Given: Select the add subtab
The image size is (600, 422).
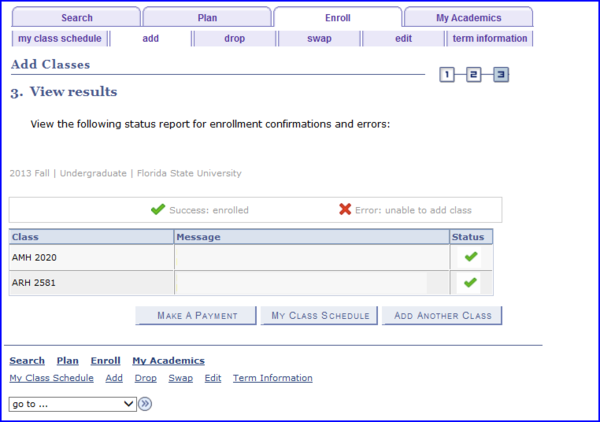Looking at the screenshot, I should (x=151, y=38).
